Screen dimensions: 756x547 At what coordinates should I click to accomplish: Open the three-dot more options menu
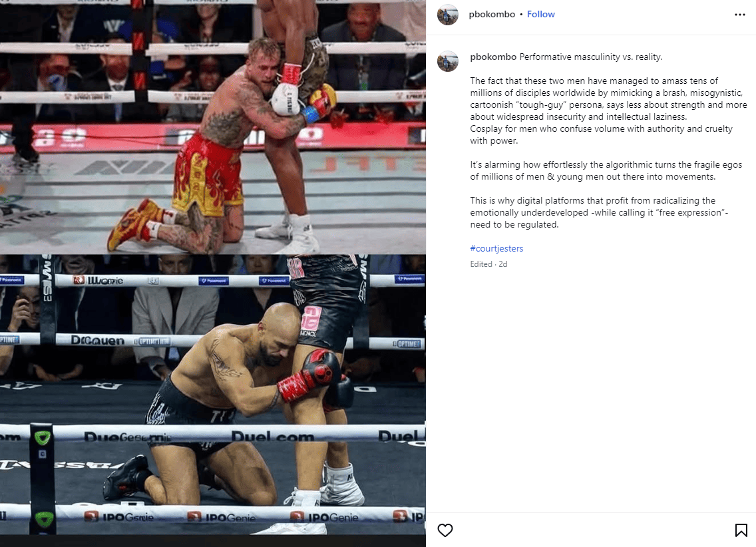pyautogui.click(x=740, y=15)
